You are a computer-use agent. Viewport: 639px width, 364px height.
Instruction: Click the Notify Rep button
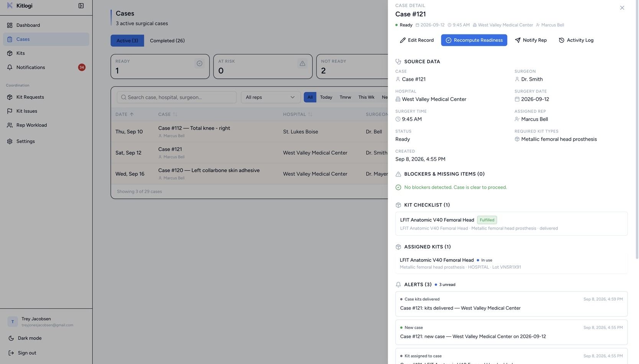[x=531, y=40]
